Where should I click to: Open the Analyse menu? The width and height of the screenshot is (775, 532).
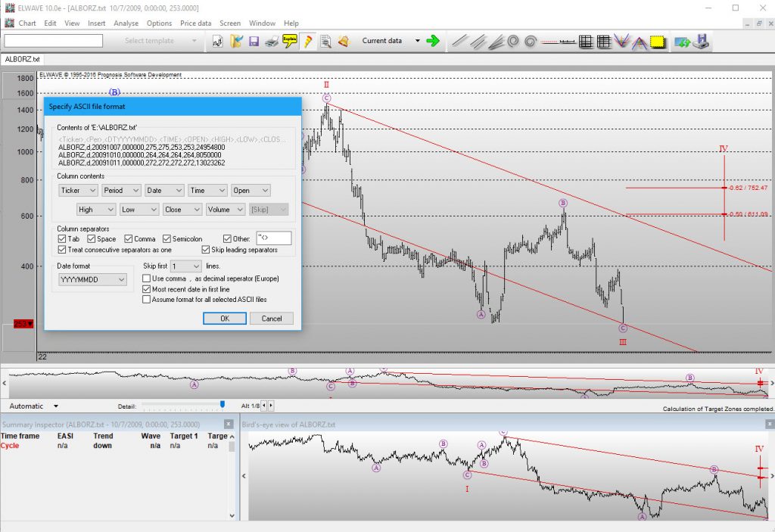[x=126, y=23]
